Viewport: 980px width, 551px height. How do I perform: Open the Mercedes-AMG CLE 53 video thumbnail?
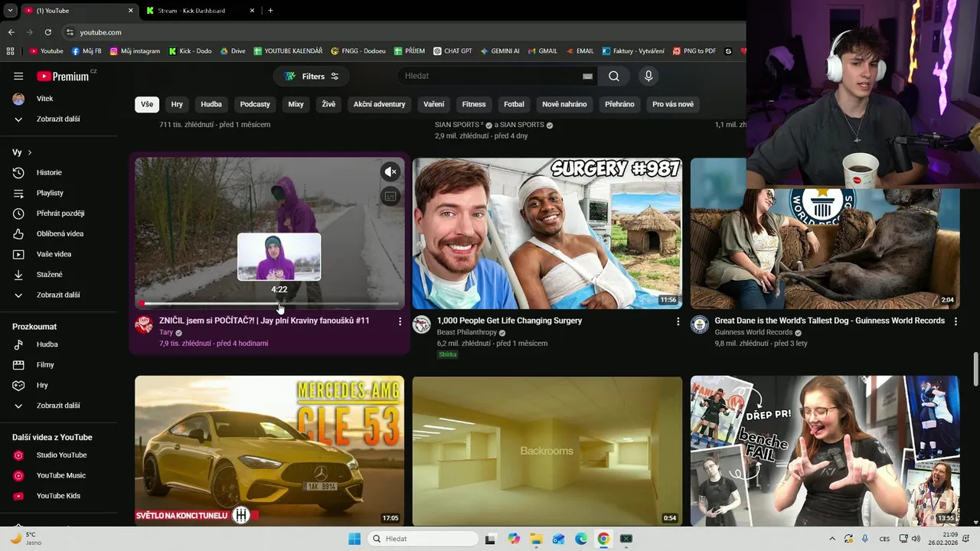[x=269, y=451]
